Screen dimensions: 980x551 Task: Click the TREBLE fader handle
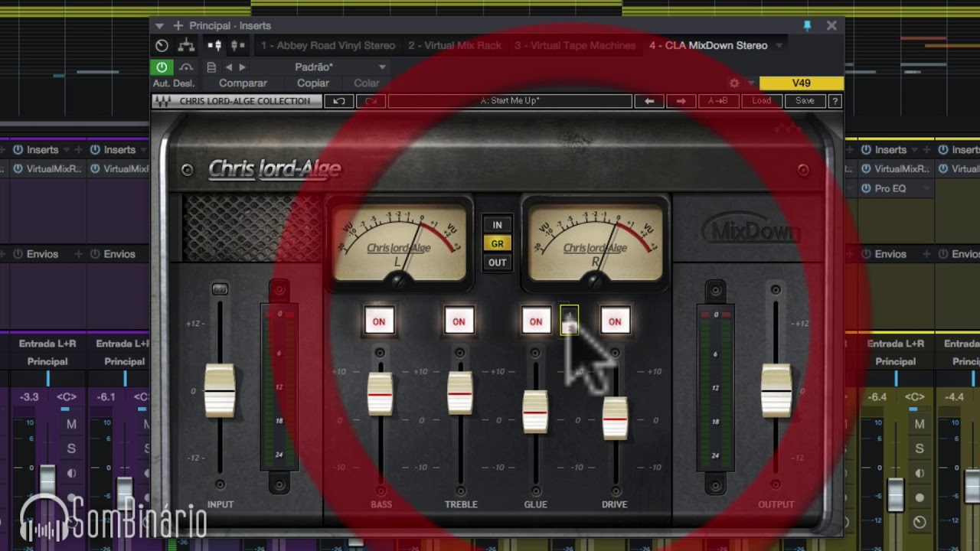459,393
